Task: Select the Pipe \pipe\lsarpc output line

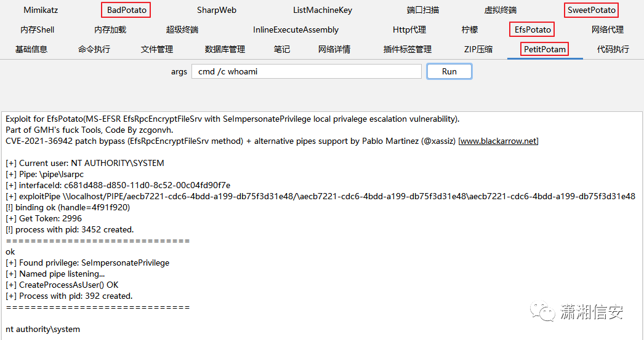Action: pyautogui.click(x=45, y=175)
